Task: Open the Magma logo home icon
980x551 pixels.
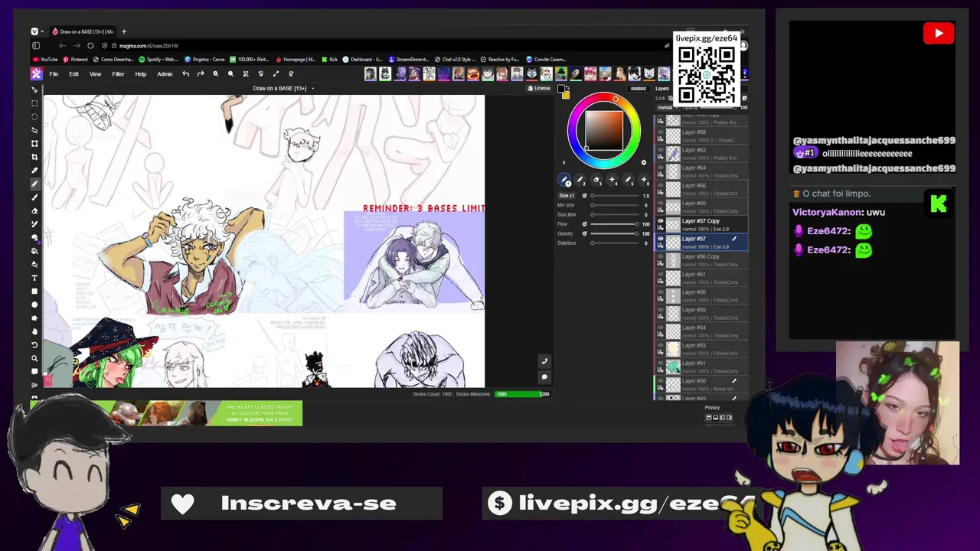Action: pyautogui.click(x=36, y=73)
